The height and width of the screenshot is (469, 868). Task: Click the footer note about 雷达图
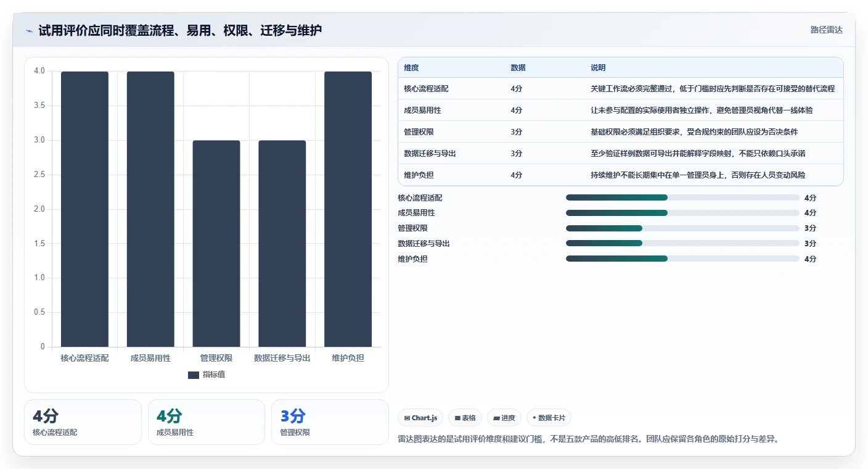589,439
